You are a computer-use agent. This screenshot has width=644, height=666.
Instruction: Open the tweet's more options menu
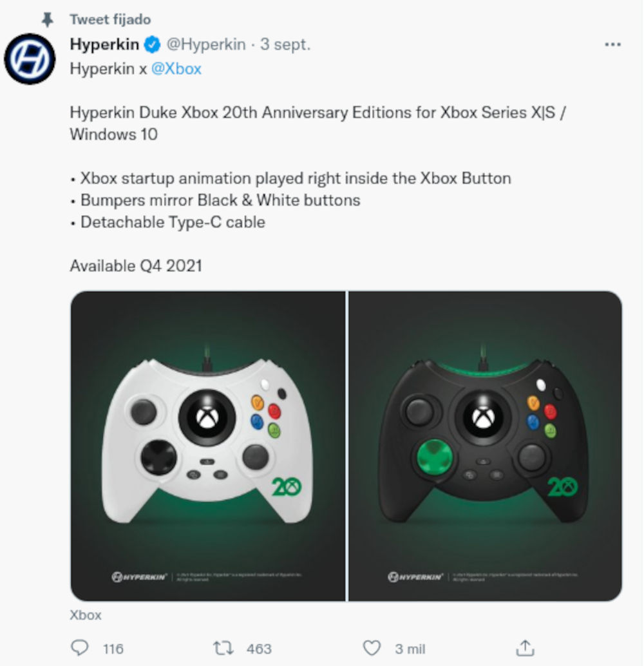pos(612,45)
